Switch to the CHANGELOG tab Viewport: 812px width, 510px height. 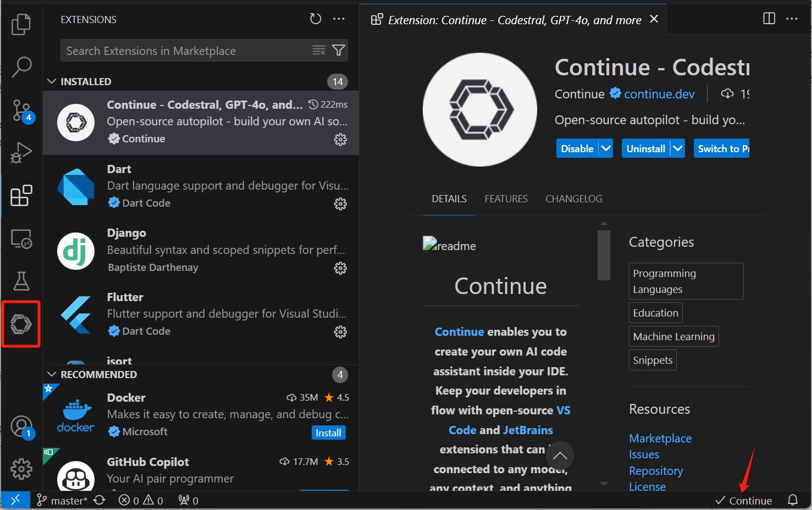pyautogui.click(x=574, y=199)
